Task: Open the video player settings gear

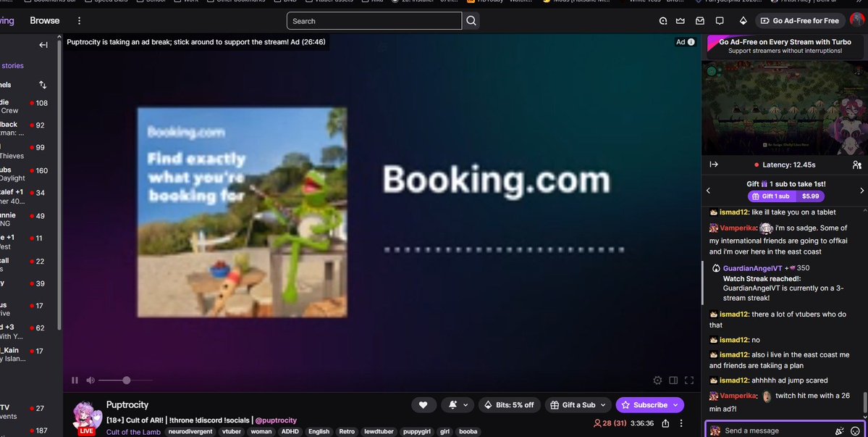Action: coord(657,380)
